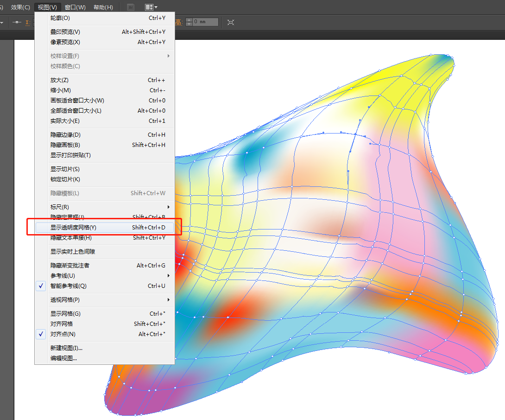Choose 隐藏画板(B)

(x=105, y=145)
